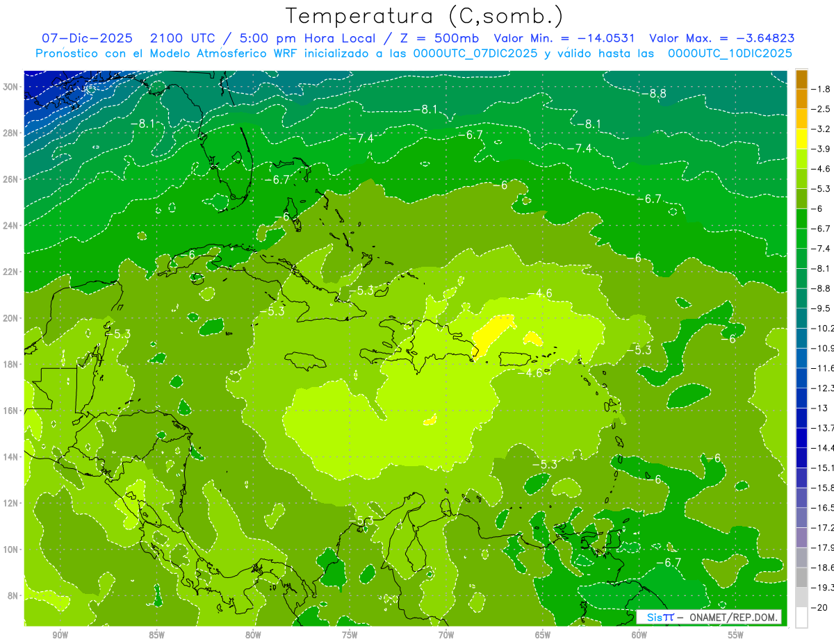Click the "18N" latitude axis label

(x=12, y=364)
